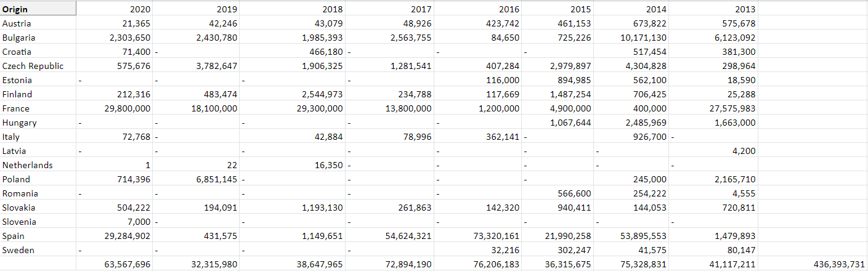Select Estonia 2015 value 894,985

tap(558, 80)
